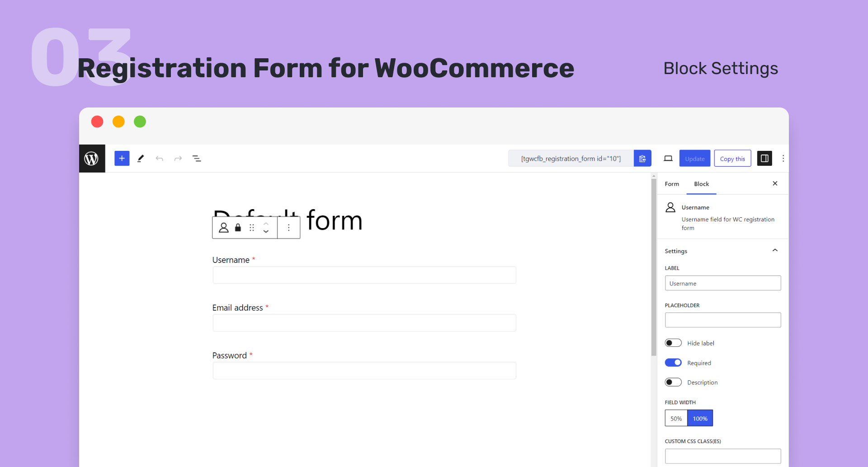The image size is (868, 467).
Task: Open the editor options kebab menu
Action: coord(783,159)
